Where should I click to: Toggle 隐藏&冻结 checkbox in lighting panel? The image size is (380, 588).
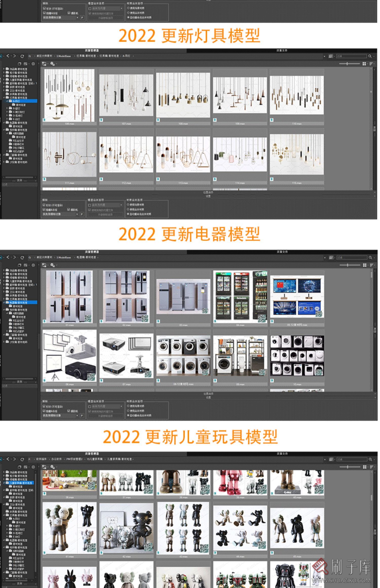pos(44,210)
